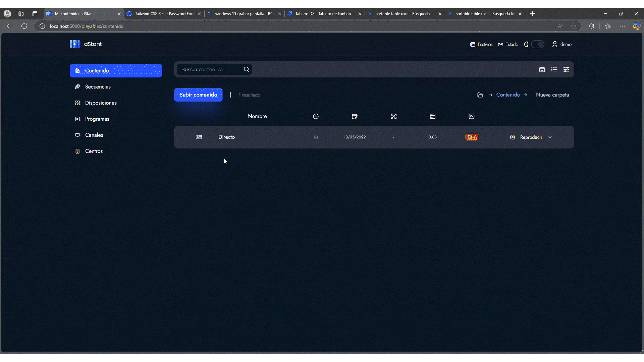Image resolution: width=644 pixels, height=362 pixels.
Task: Click the Subir contenido button
Action: tap(198, 95)
